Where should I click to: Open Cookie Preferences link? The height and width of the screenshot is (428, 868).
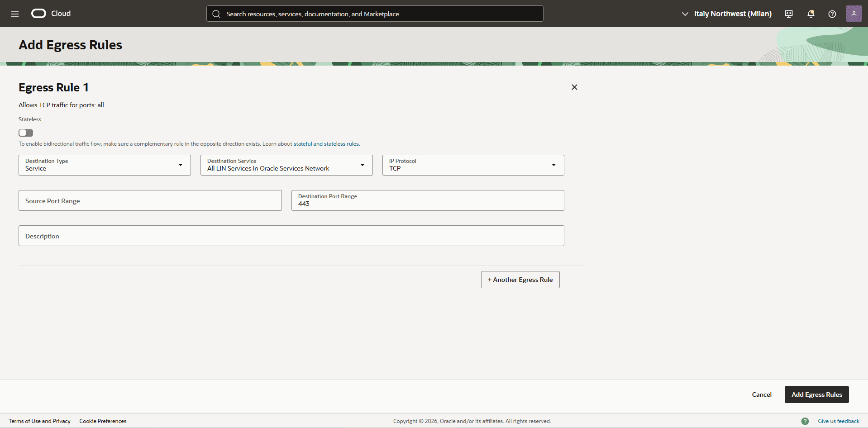click(x=103, y=421)
